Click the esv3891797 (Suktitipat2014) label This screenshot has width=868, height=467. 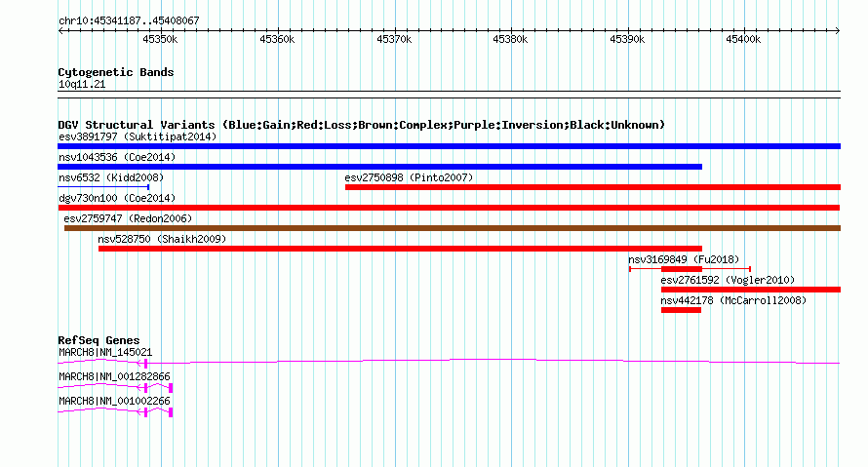pos(138,136)
